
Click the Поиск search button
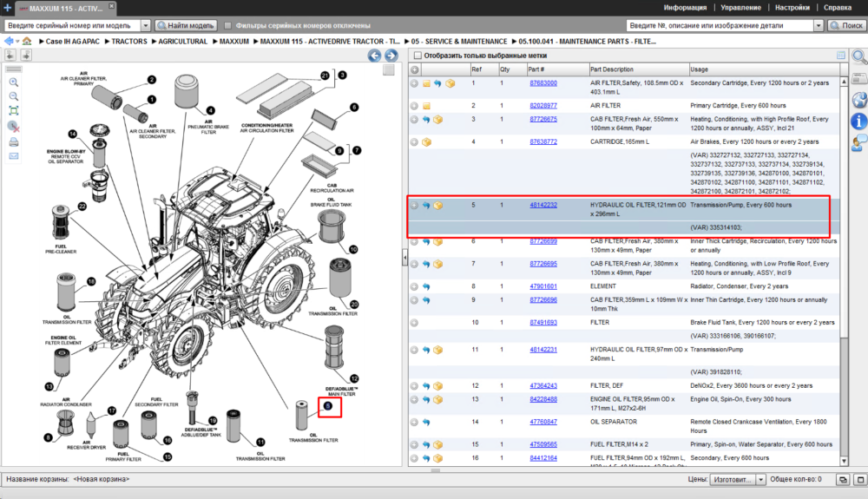coord(845,25)
